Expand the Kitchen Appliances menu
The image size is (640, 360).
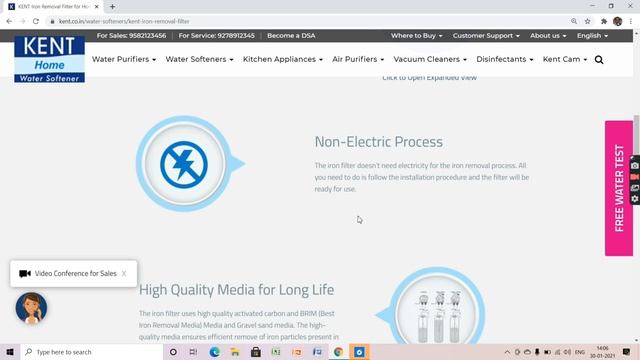(x=283, y=60)
